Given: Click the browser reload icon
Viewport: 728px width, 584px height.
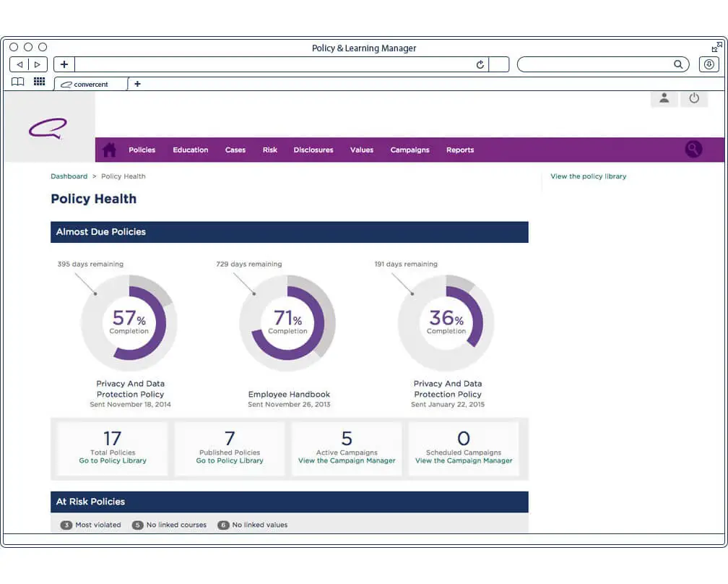Looking at the screenshot, I should click(x=480, y=64).
